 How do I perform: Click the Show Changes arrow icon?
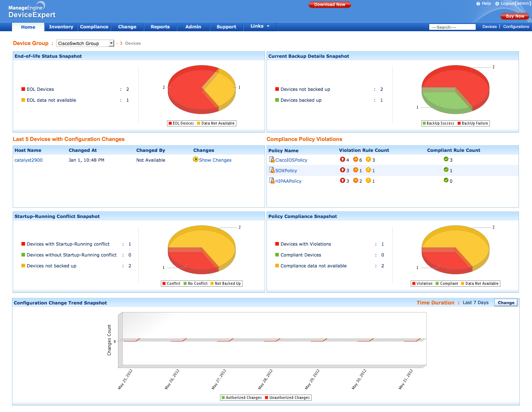[196, 159]
